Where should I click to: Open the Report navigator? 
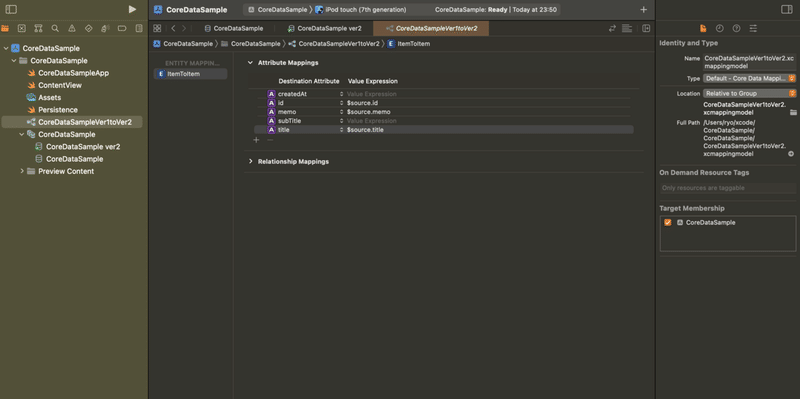(x=139, y=29)
